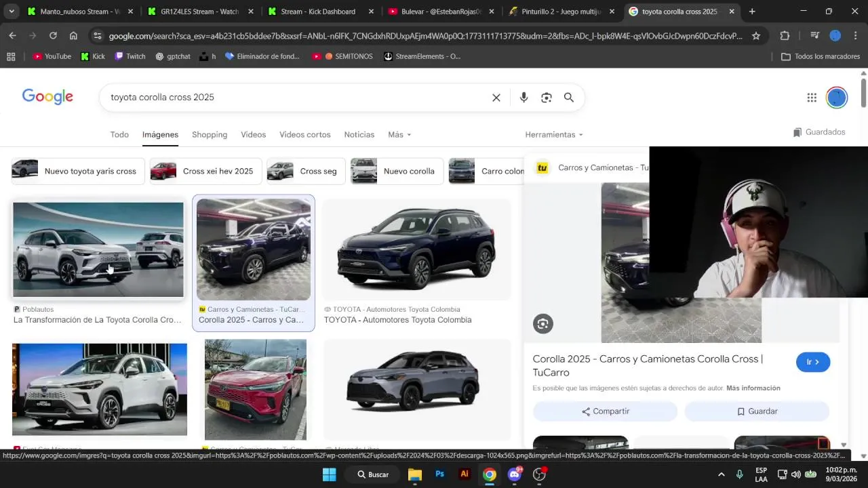Close the Pinturillo 2 browser tab
The image size is (868, 488).
612,12
